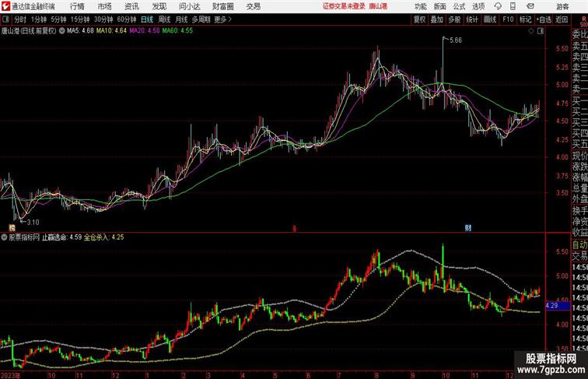The image size is (588, 379).
Task: Switch to 30分钟 period
Action: [x=103, y=19]
